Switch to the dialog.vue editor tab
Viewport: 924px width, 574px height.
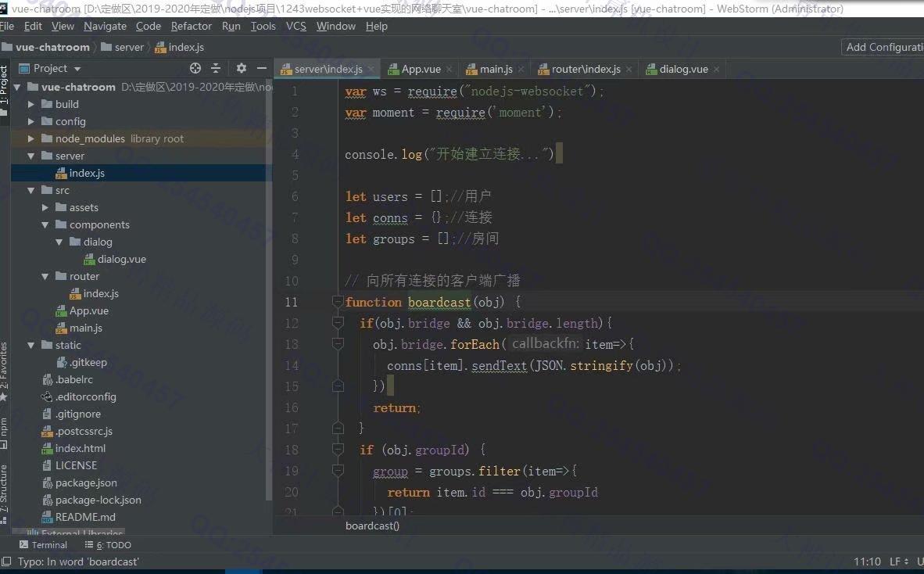[683, 69]
